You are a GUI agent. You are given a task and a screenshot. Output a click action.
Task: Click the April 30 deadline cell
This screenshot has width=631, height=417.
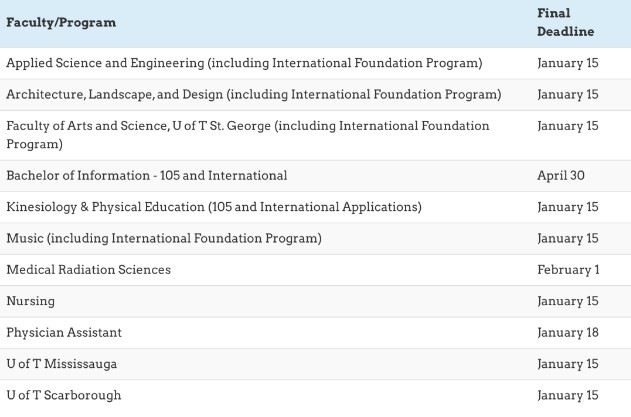[560, 175]
